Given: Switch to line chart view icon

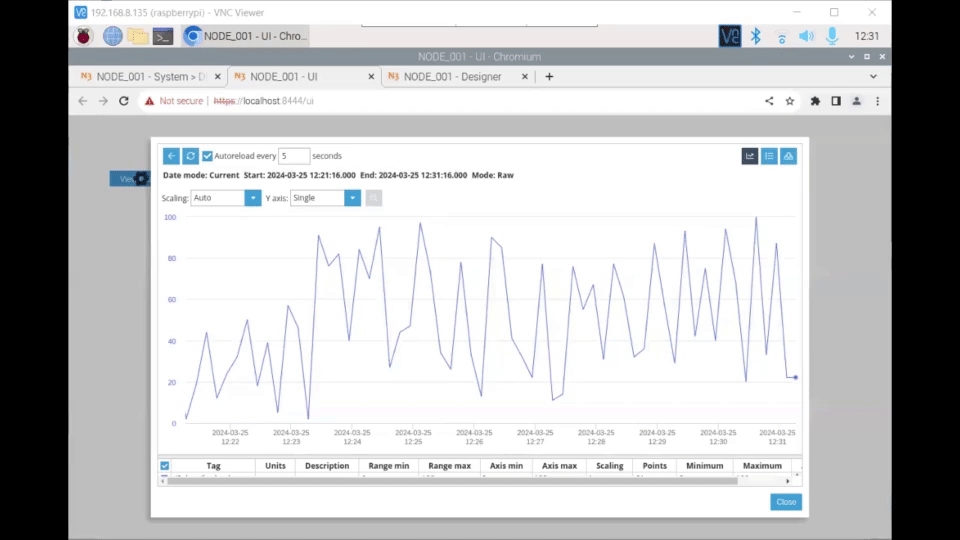Looking at the screenshot, I should pos(750,156).
